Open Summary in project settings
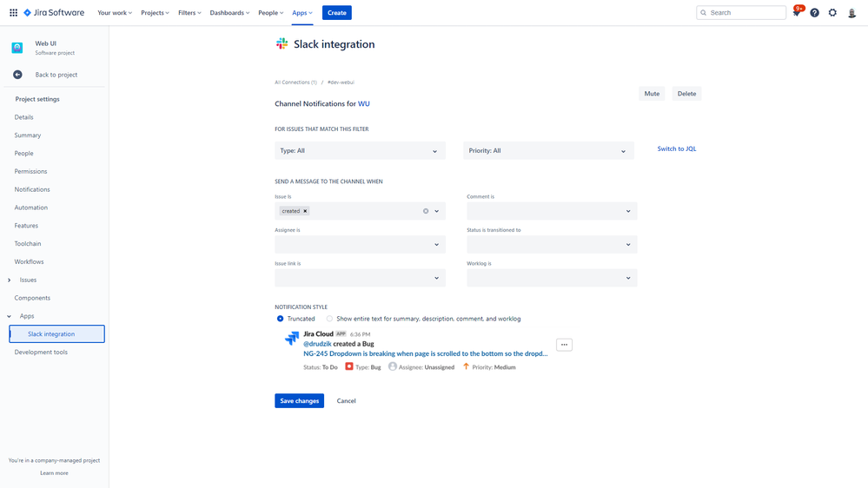 [x=28, y=135]
